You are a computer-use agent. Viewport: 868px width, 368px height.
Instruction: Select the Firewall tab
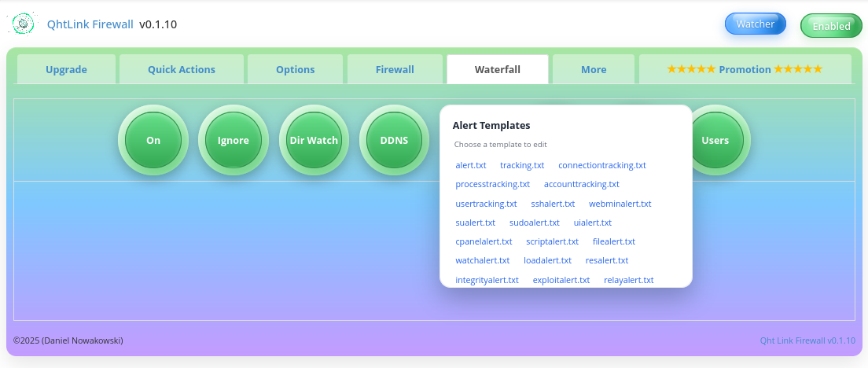pyautogui.click(x=395, y=69)
